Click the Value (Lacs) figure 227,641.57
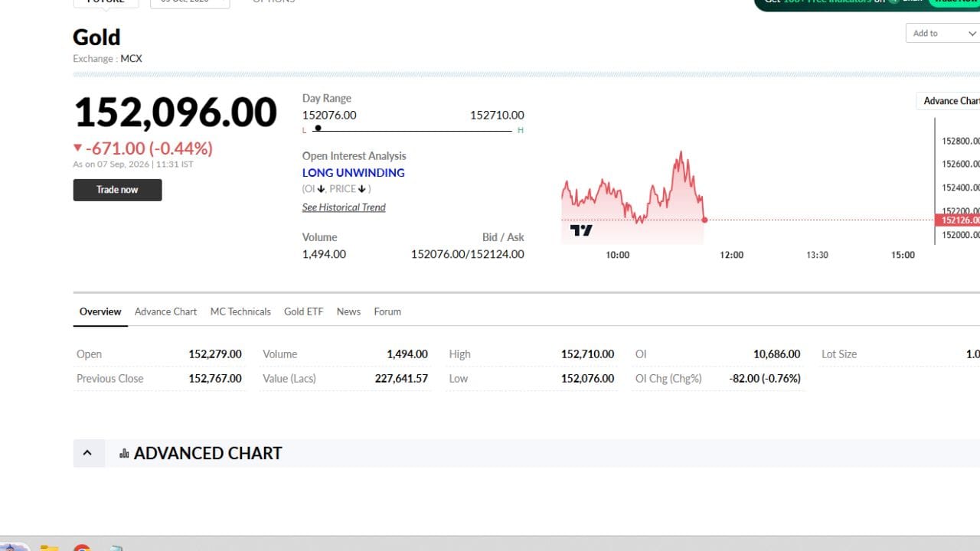980x551 pixels. point(401,379)
